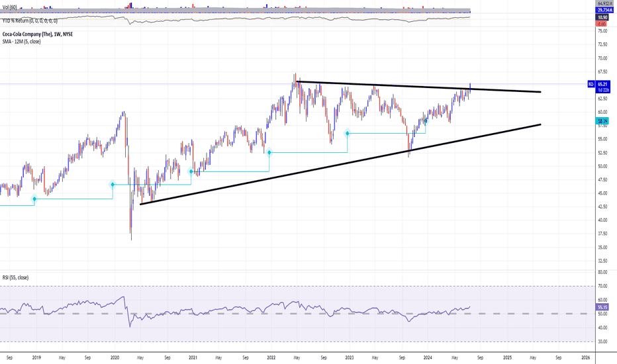Image resolution: width=617 pixels, height=364 pixels.
Task: Click the 2021 time axis label
Action: point(193,357)
